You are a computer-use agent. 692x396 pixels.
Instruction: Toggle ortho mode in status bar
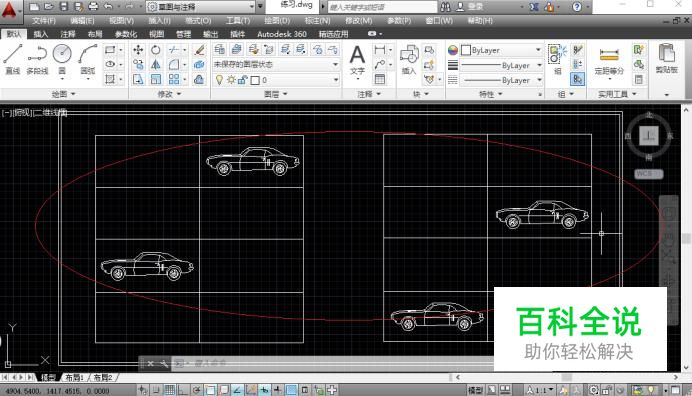coord(183,390)
